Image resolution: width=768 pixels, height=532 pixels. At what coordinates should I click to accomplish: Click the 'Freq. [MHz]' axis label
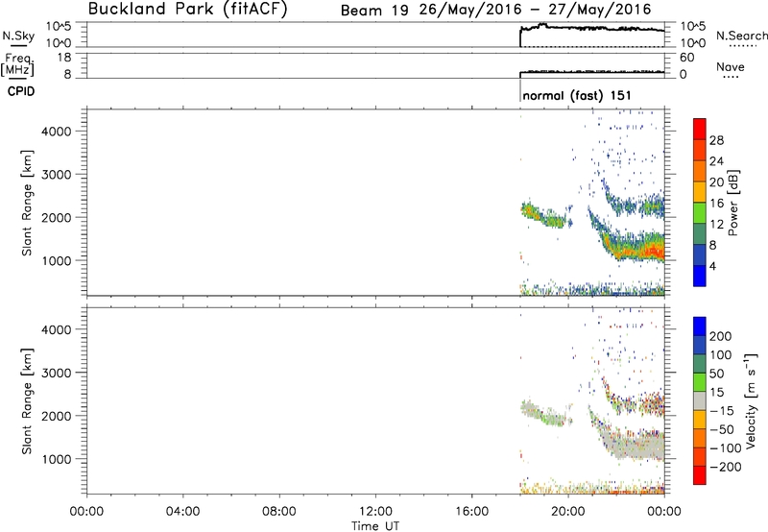pyautogui.click(x=17, y=65)
